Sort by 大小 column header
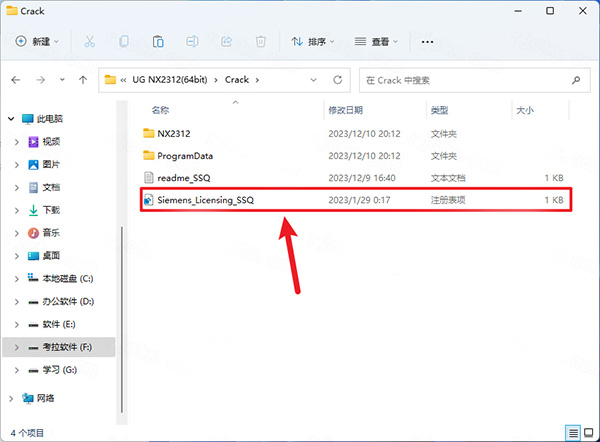 coord(525,110)
